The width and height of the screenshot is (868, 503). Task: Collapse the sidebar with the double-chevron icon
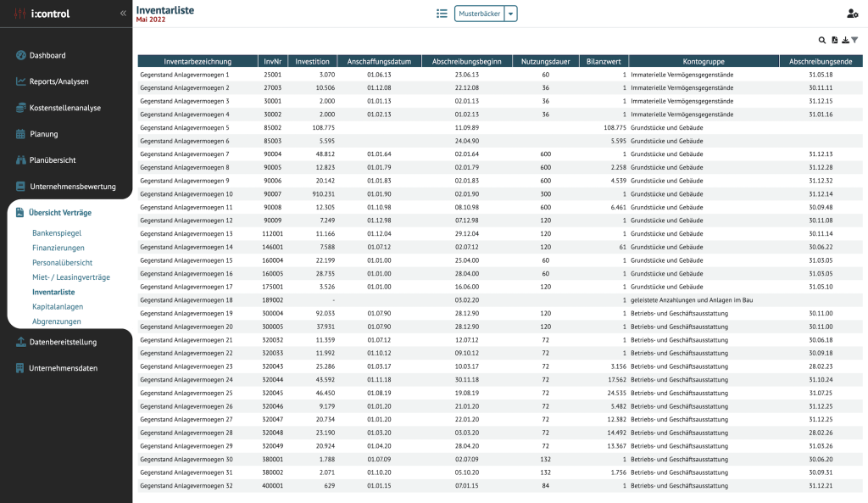click(123, 14)
